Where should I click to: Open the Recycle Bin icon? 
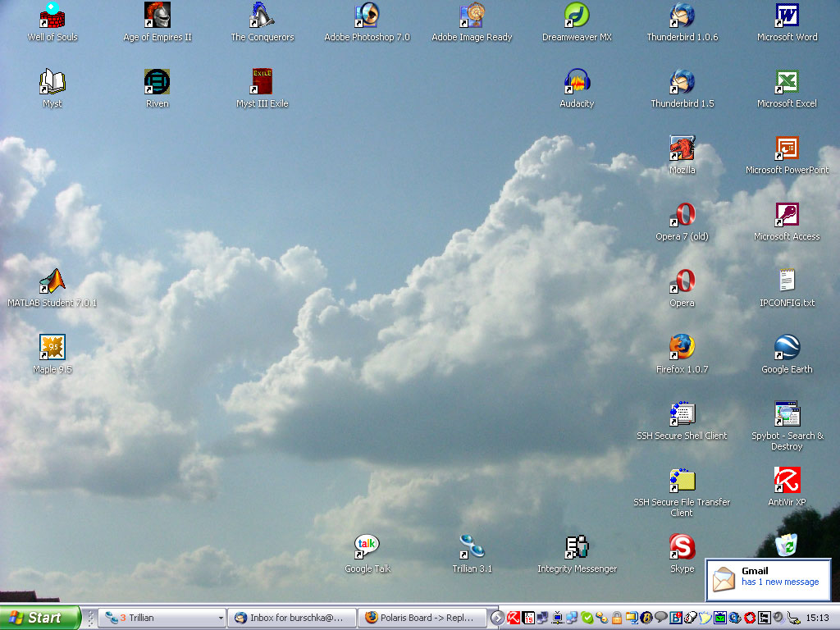787,544
